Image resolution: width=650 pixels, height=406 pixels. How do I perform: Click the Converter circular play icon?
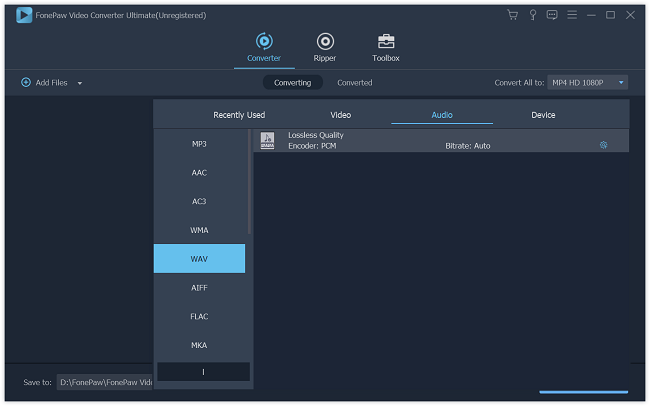[x=264, y=41]
